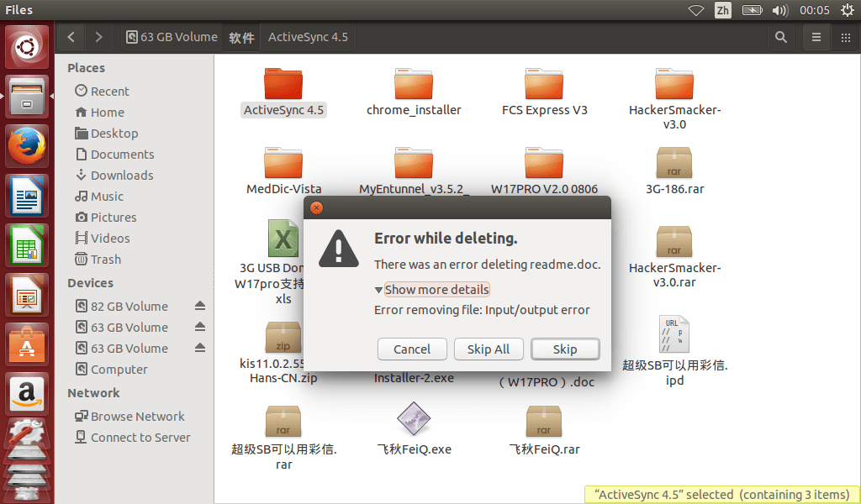Click the Skip All button
The image size is (861, 504).
pyautogui.click(x=489, y=349)
